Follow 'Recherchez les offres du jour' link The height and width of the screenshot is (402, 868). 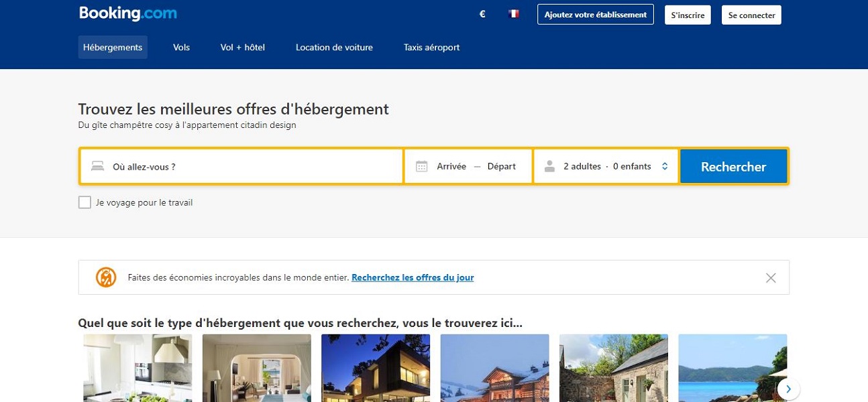413,277
